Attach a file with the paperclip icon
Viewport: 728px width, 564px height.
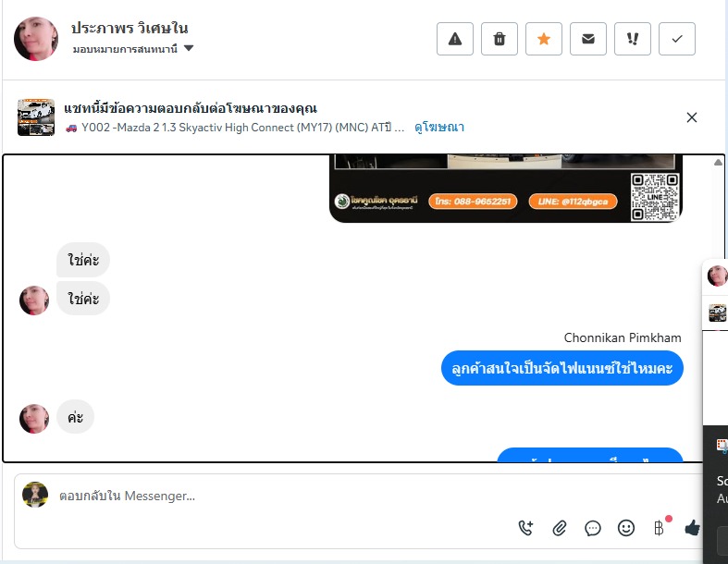point(560,528)
